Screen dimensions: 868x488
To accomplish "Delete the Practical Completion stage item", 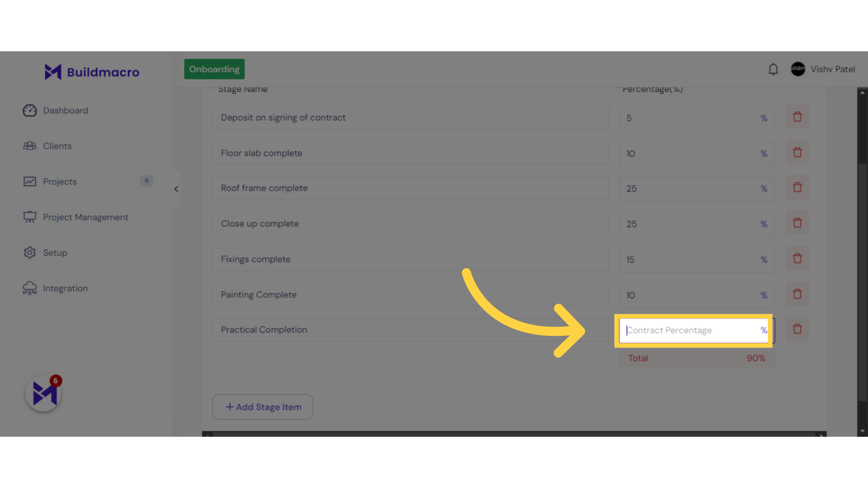I will tap(797, 329).
